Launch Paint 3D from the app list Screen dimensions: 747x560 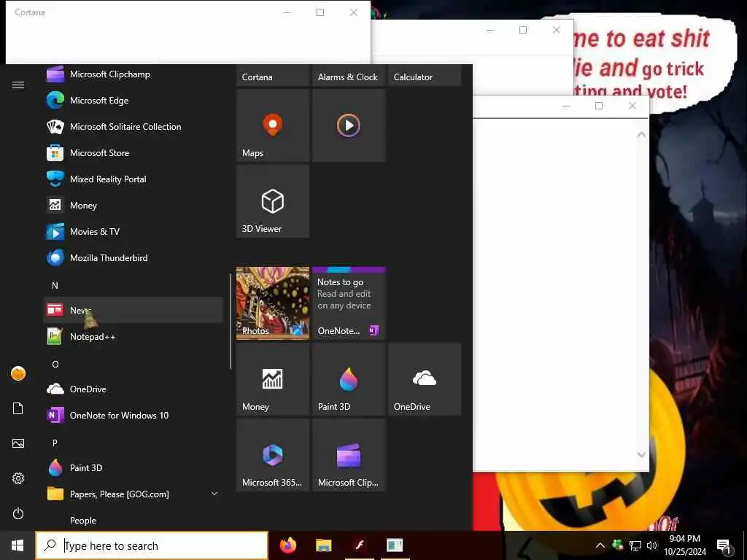pyautogui.click(x=133, y=467)
